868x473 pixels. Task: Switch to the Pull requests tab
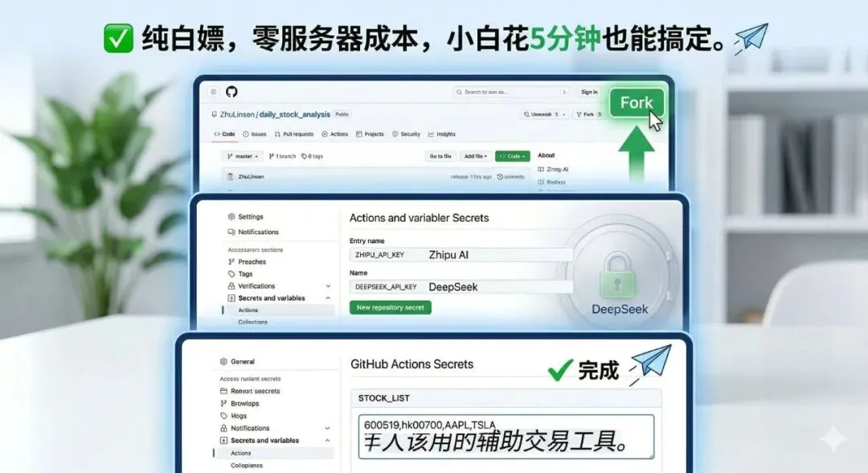[294, 134]
